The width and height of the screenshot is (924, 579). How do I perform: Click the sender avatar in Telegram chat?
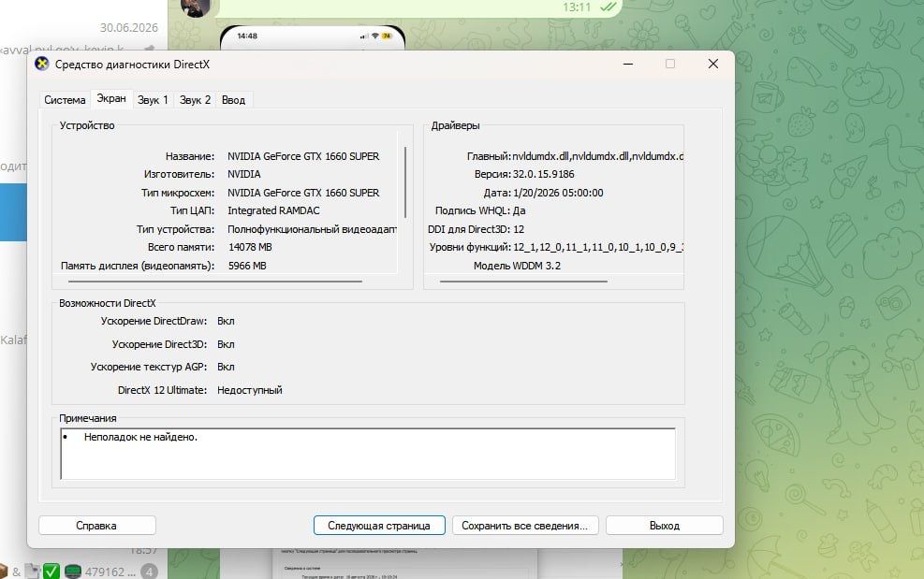[196, 7]
